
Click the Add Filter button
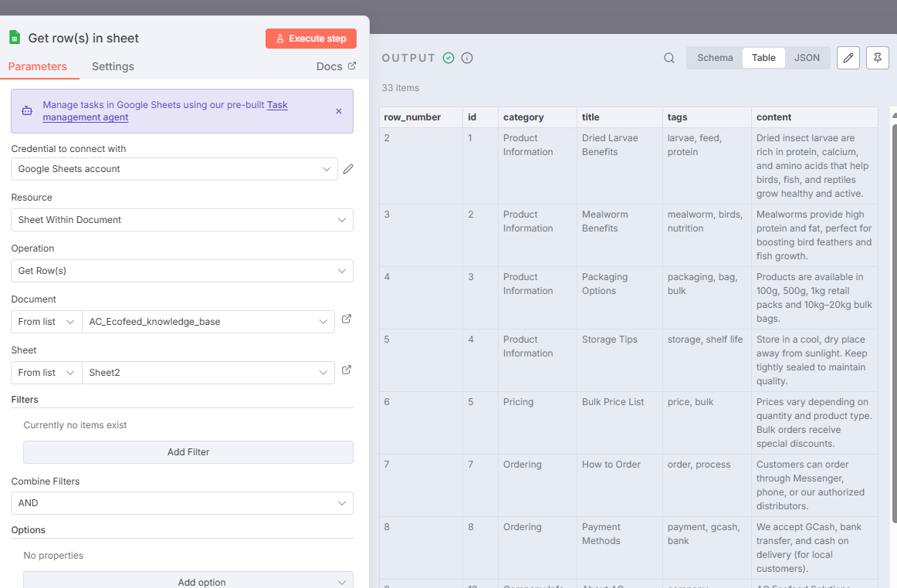coord(188,452)
